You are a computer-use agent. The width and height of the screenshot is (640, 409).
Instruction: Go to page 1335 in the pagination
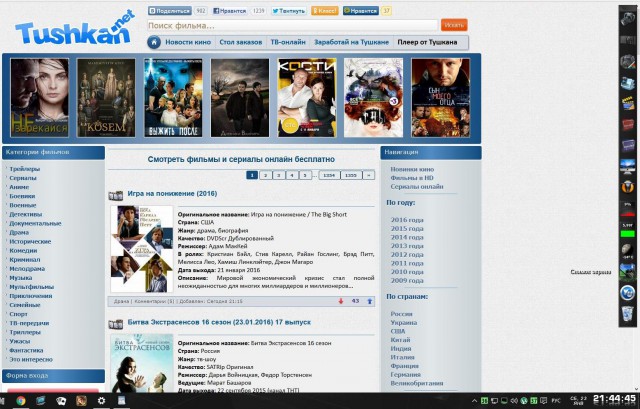[351, 175]
